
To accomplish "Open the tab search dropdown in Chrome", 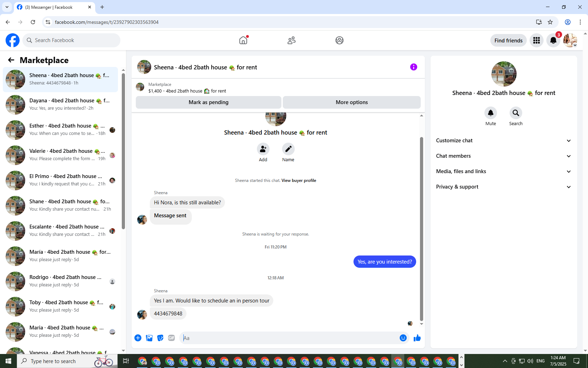I will pos(7,7).
